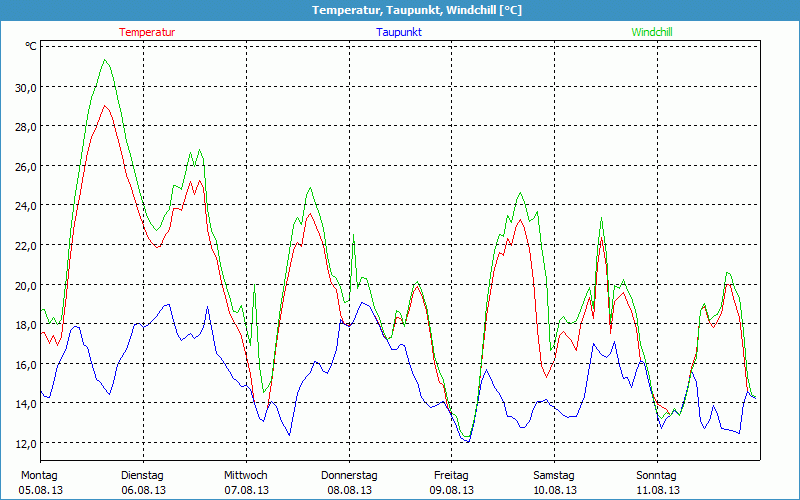Image resolution: width=800 pixels, height=500 pixels.
Task: Click the '18,0' y-axis value
Action: [26, 324]
